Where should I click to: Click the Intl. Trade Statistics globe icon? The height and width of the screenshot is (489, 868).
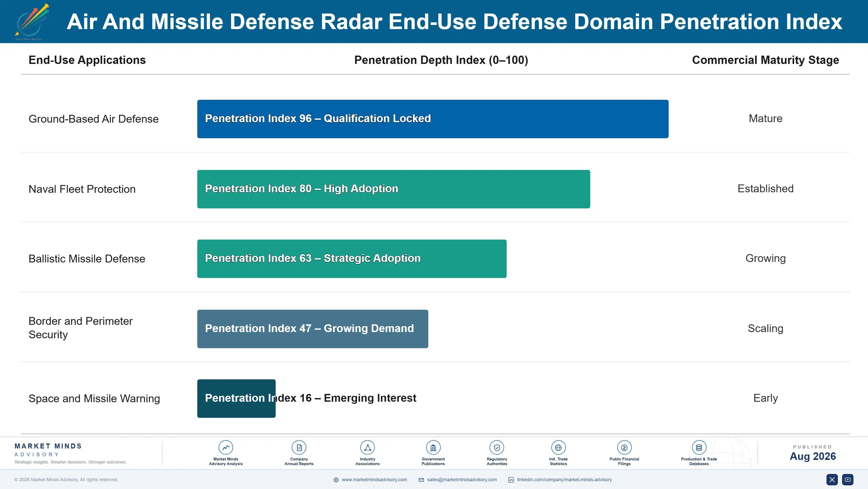tap(558, 447)
